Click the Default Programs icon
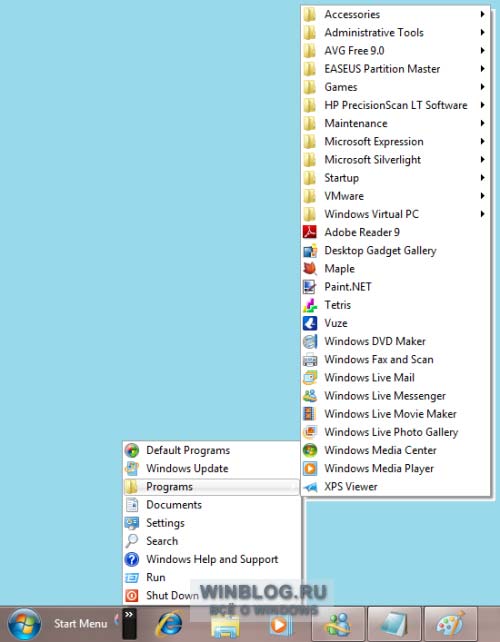The height and width of the screenshot is (642, 500). [x=132, y=450]
